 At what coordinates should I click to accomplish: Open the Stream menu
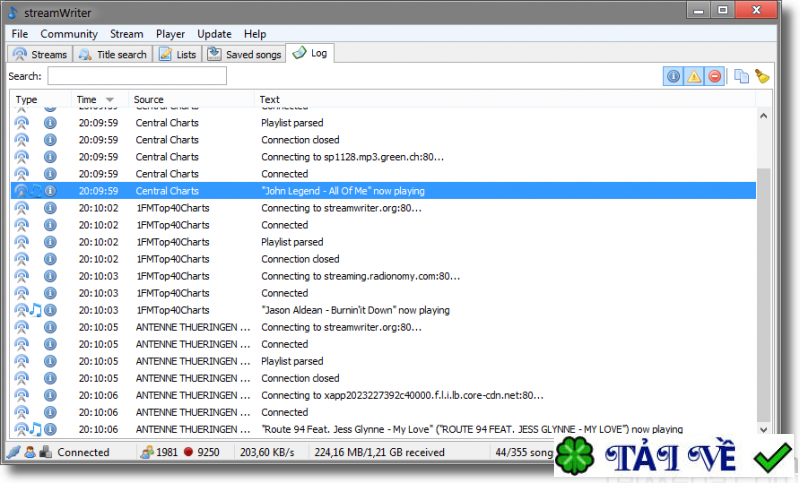pos(127,34)
